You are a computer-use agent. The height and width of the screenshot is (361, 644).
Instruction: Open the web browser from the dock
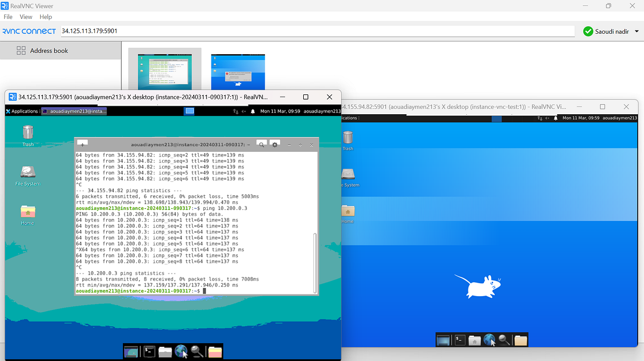pos(181,351)
